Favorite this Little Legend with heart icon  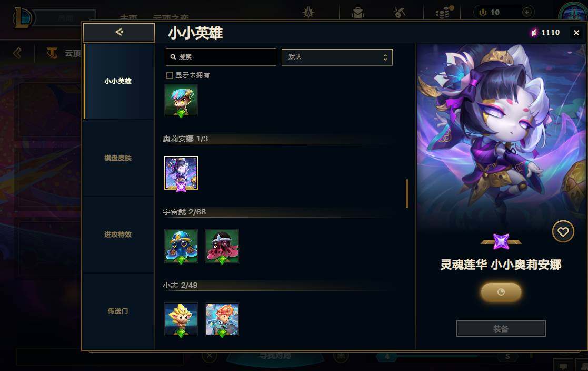(563, 232)
